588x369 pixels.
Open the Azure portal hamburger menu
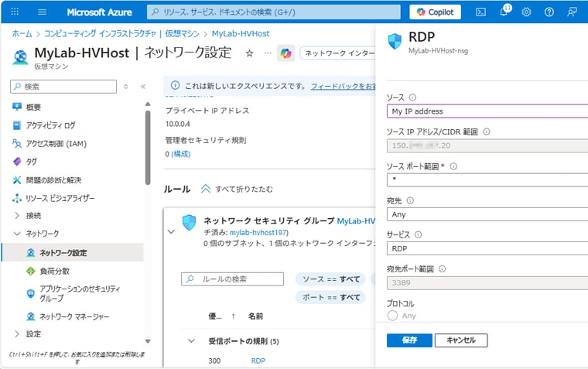[42, 12]
